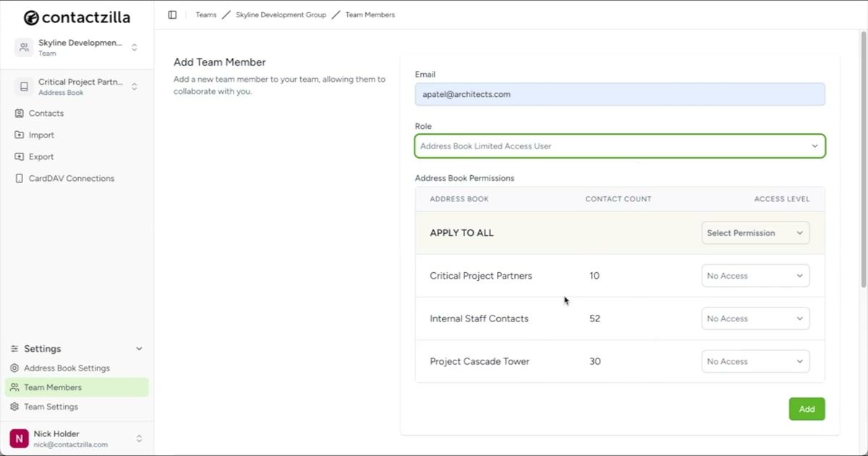Change access level for Internal Staff Contacts
Screen dimensions: 868x456
click(755, 318)
